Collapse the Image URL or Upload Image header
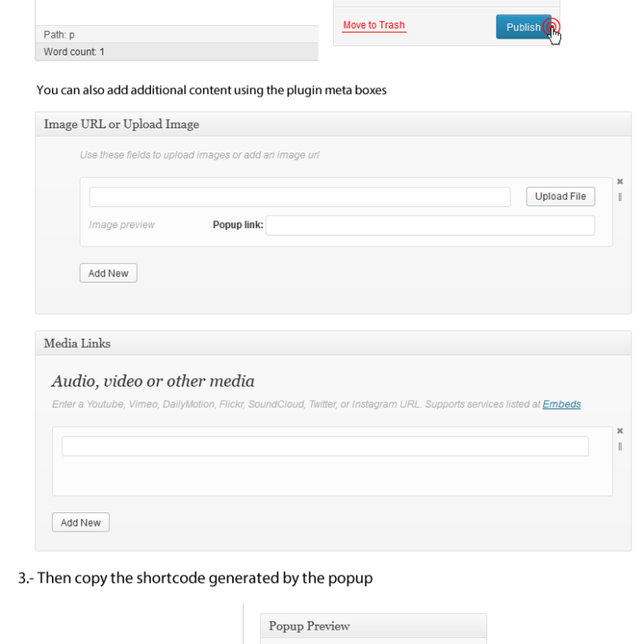The width and height of the screenshot is (644, 644). (333, 124)
